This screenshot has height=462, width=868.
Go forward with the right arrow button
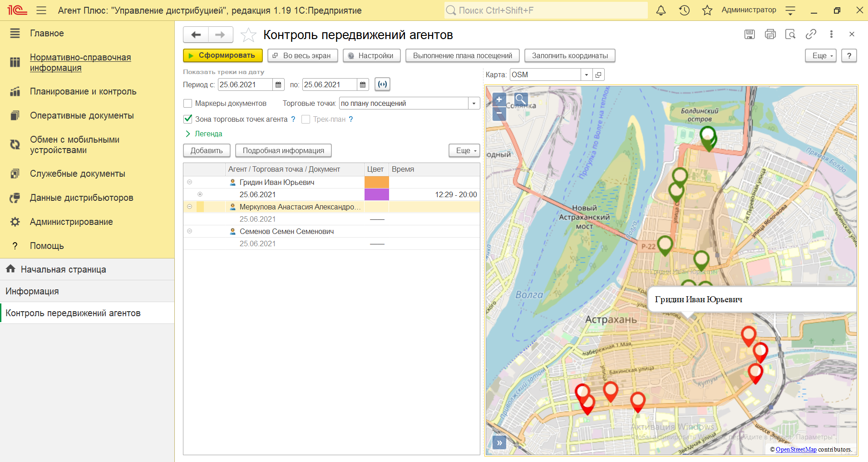[221, 35]
